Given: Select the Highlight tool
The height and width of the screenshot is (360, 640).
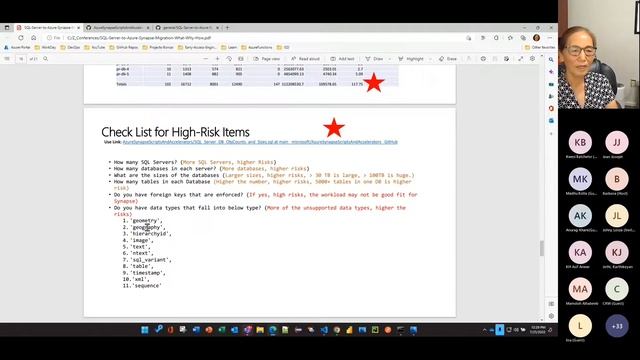Looking at the screenshot, I should 411,59.
